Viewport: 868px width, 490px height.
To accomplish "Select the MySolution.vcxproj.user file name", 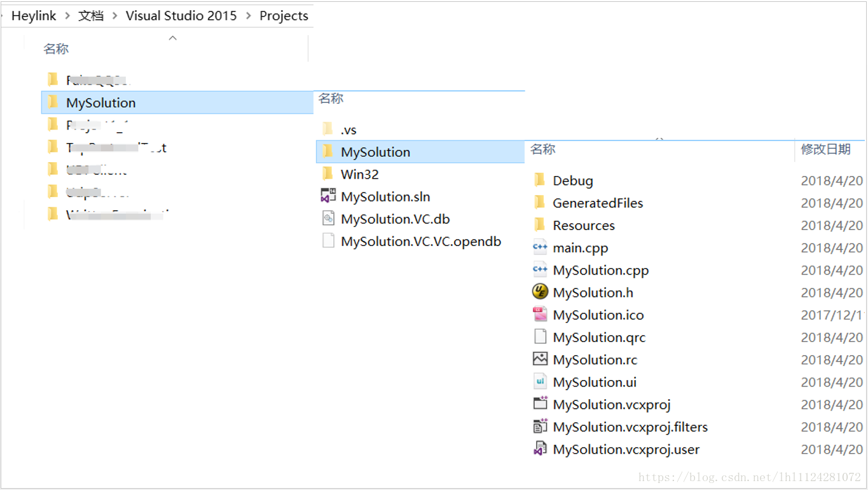I will tap(626, 449).
